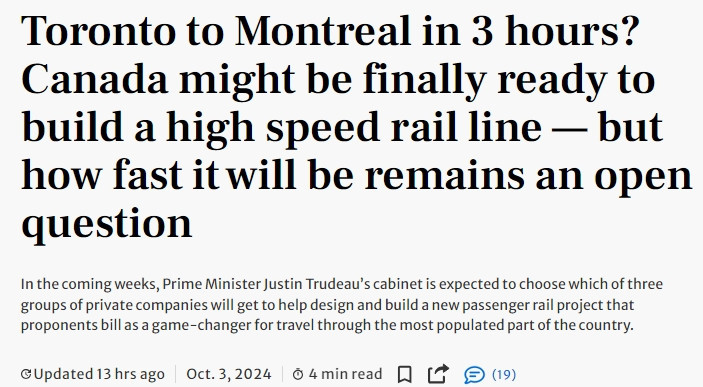
Task: Click "high speed rail line" in headline
Action: [354, 128]
